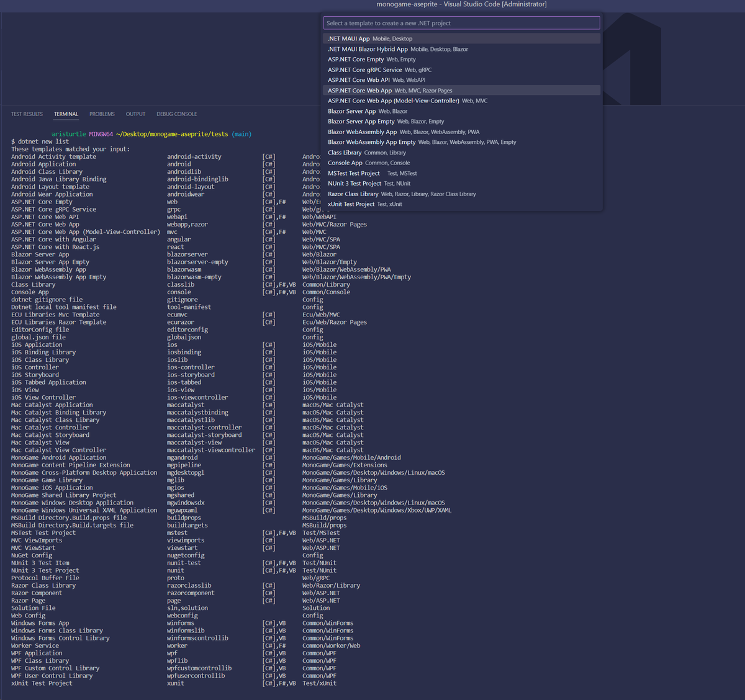
Task: Choose Blazor Server App Empty template
Action: [462, 122]
